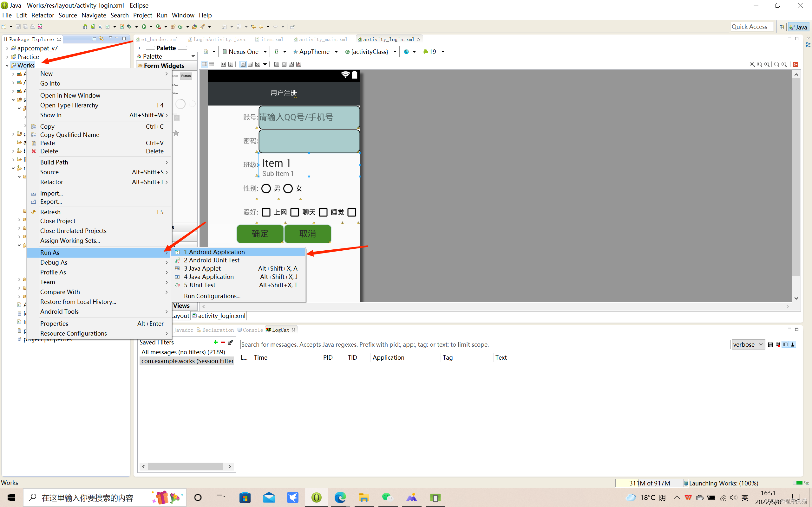
Task: Click Collapse All icon in Package Explorer
Action: tap(94, 39)
